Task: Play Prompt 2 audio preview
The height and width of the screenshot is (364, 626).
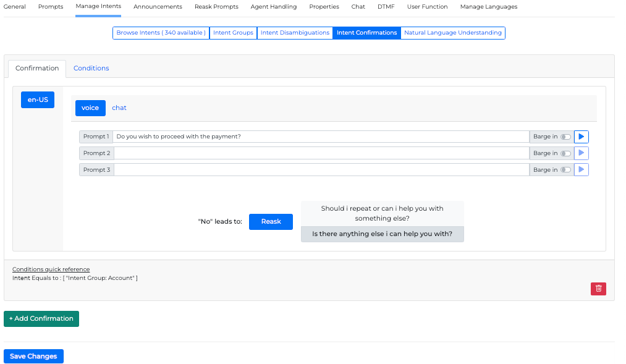Action: coord(581,153)
